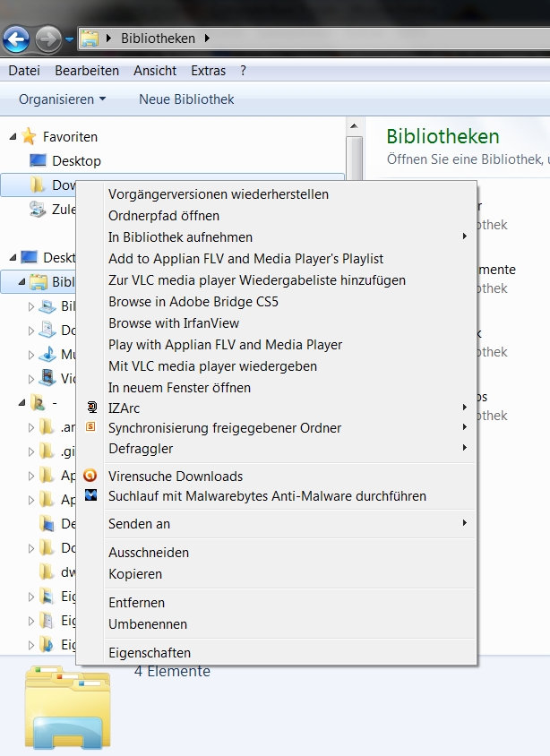The height and width of the screenshot is (756, 550).
Task: Click the Dokumente library icon
Action: coord(47,330)
